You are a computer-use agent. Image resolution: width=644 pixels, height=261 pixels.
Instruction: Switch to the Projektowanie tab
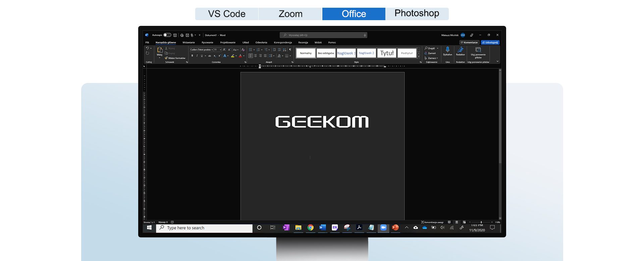pos(228,43)
